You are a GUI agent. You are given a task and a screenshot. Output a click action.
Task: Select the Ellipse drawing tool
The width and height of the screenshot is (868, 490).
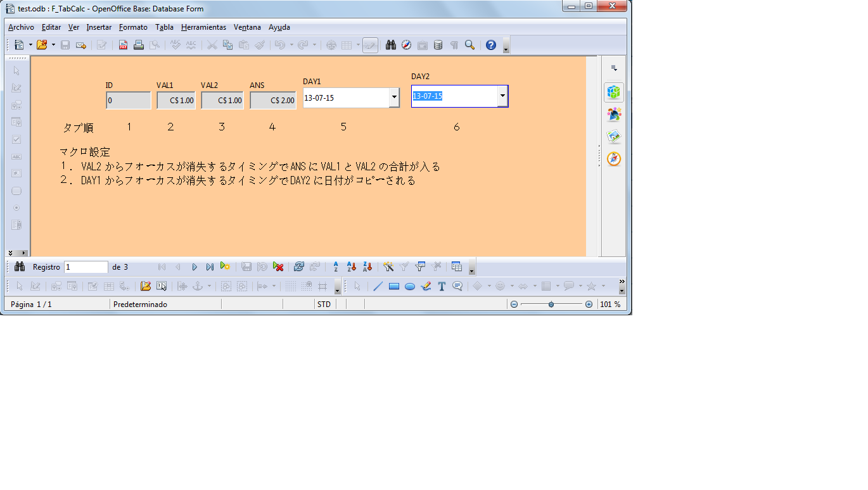pos(410,286)
